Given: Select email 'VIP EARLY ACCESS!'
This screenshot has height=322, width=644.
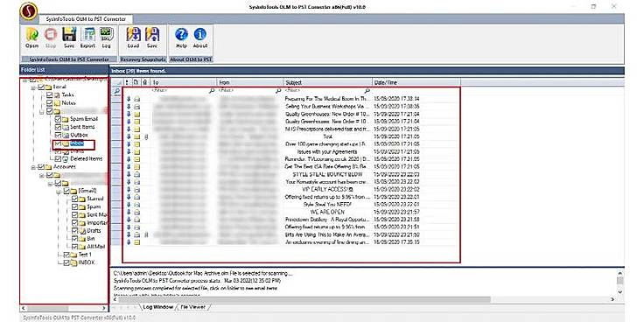Looking at the screenshot, I should point(327,189).
